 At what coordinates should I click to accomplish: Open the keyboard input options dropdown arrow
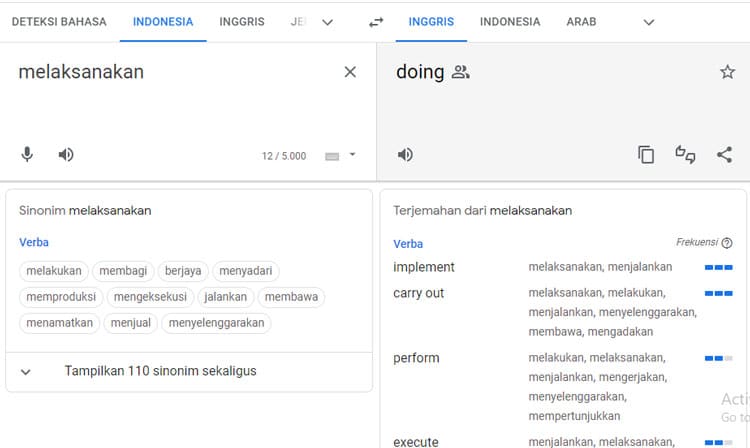[x=353, y=154]
